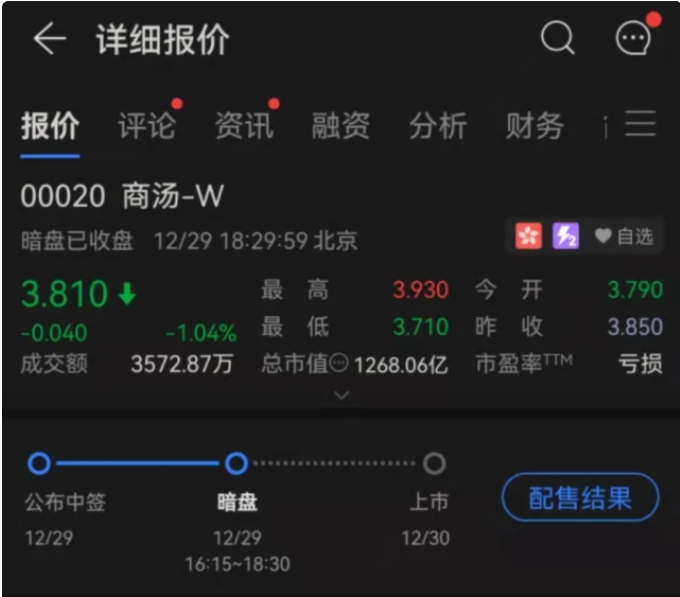This screenshot has height=597, width=680.
Task: Open the 分析 tab
Action: (438, 126)
